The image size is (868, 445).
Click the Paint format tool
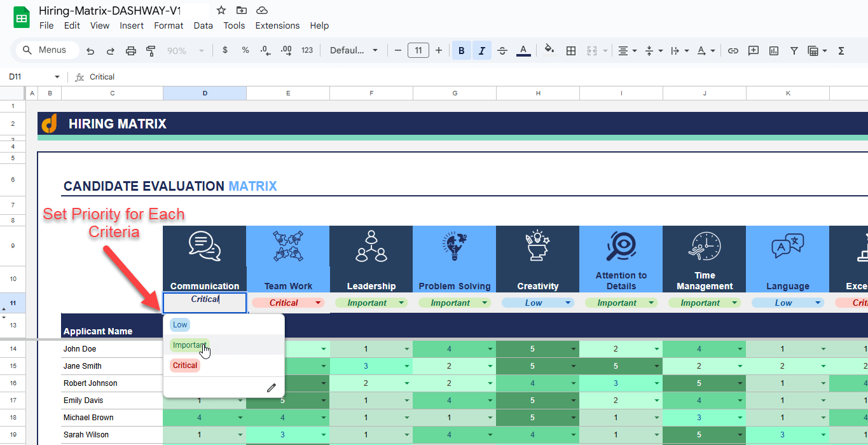(151, 50)
